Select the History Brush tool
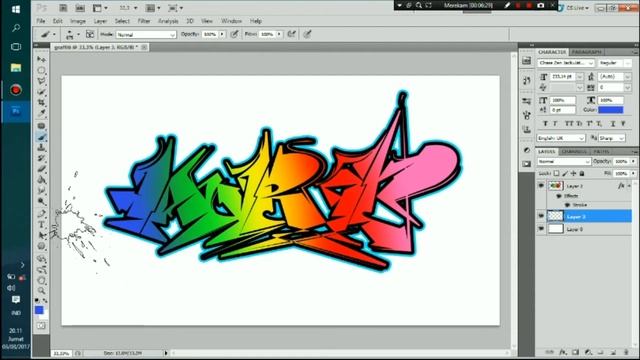The image size is (640, 360). 41,158
